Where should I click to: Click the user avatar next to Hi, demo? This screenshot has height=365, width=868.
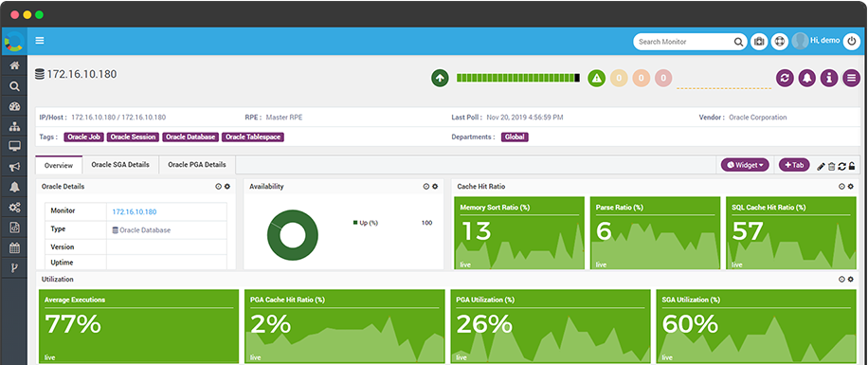[800, 41]
